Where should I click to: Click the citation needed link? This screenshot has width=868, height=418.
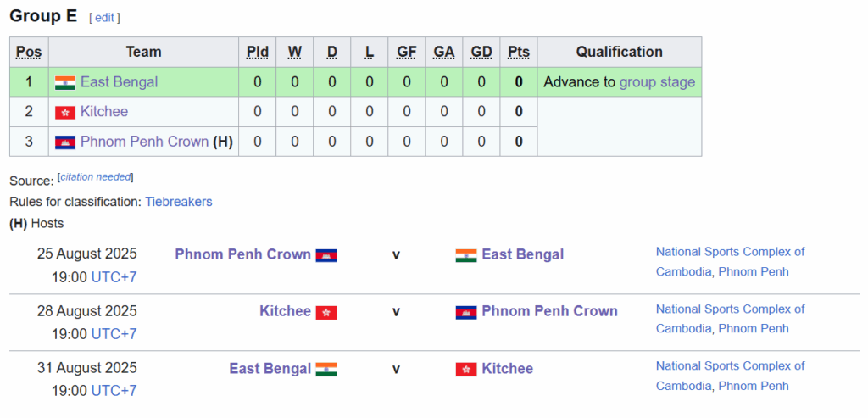click(95, 176)
